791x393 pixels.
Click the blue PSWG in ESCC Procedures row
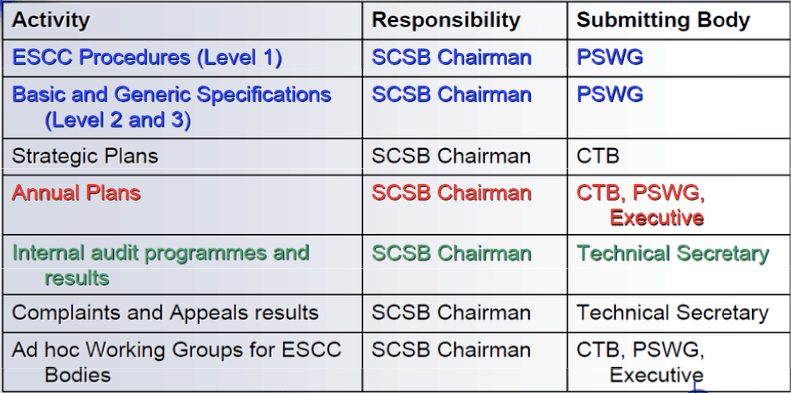click(x=610, y=57)
